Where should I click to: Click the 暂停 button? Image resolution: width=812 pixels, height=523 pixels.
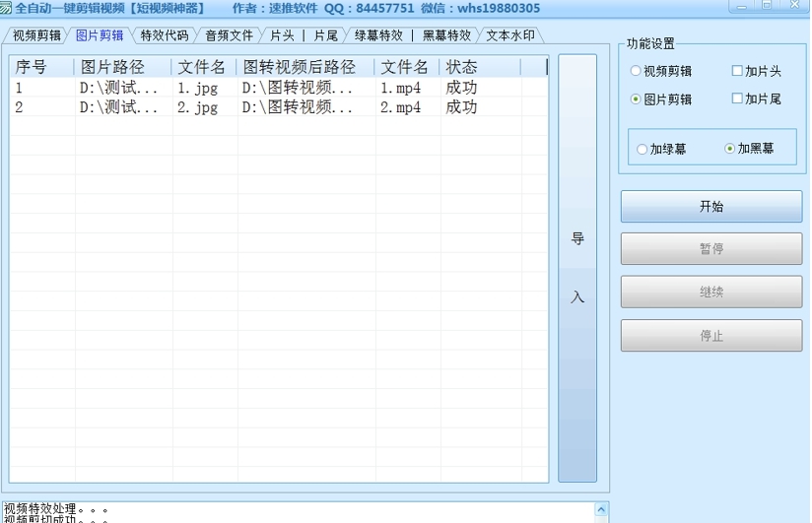pyautogui.click(x=711, y=248)
